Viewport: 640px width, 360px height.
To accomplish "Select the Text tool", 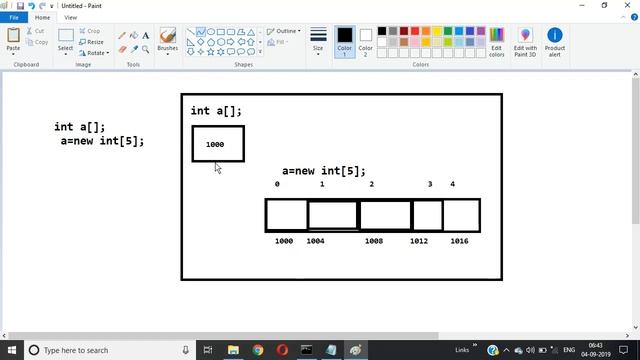I will tap(146, 36).
